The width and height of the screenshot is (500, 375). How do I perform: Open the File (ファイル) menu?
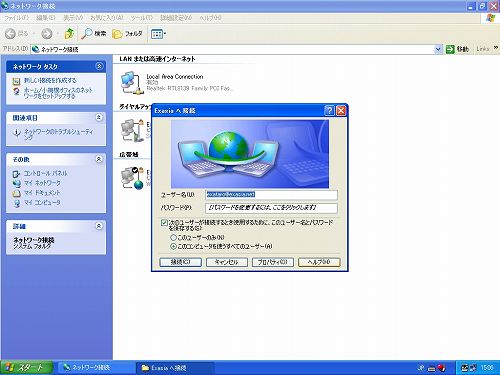(16, 18)
